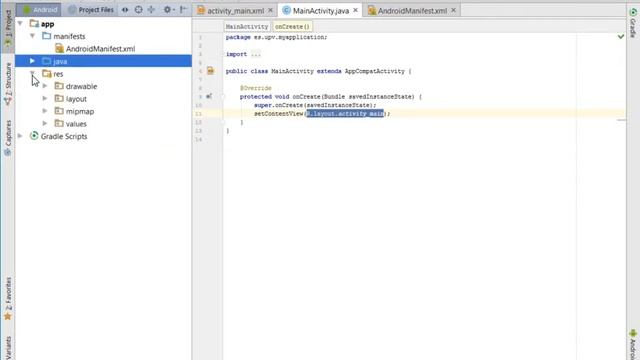
Task: Collapse the res folder
Action: click(32, 73)
